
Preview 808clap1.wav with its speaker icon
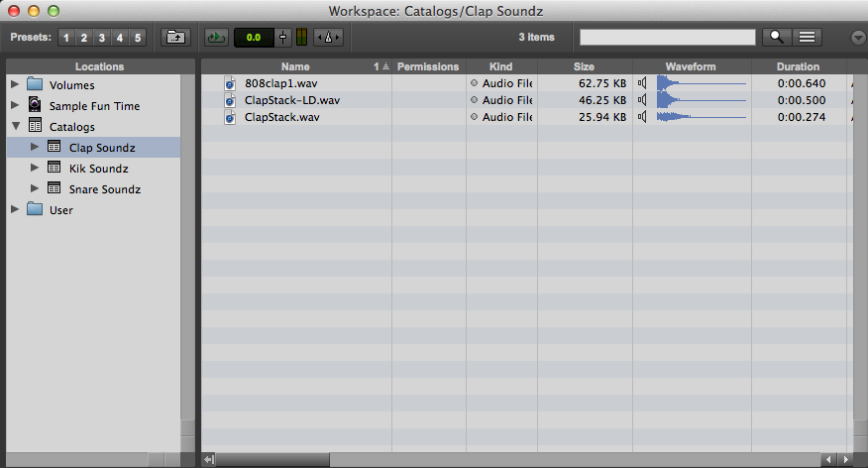point(642,83)
